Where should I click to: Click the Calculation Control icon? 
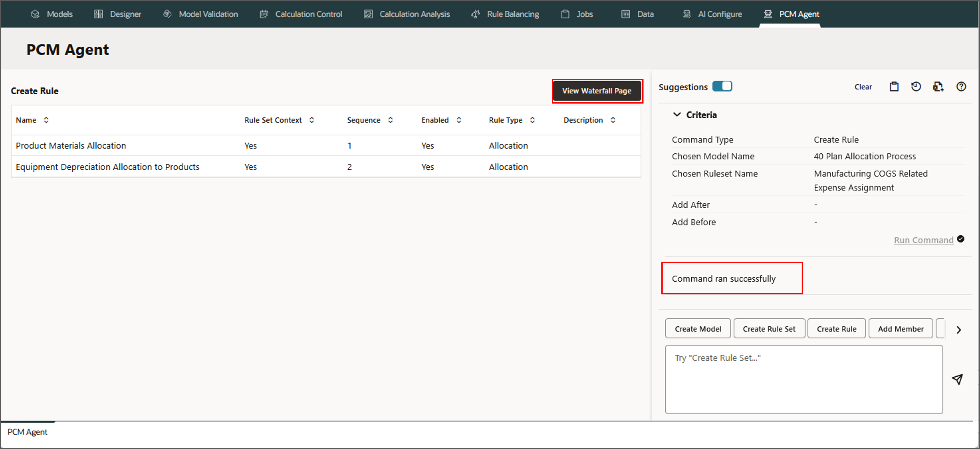click(264, 14)
